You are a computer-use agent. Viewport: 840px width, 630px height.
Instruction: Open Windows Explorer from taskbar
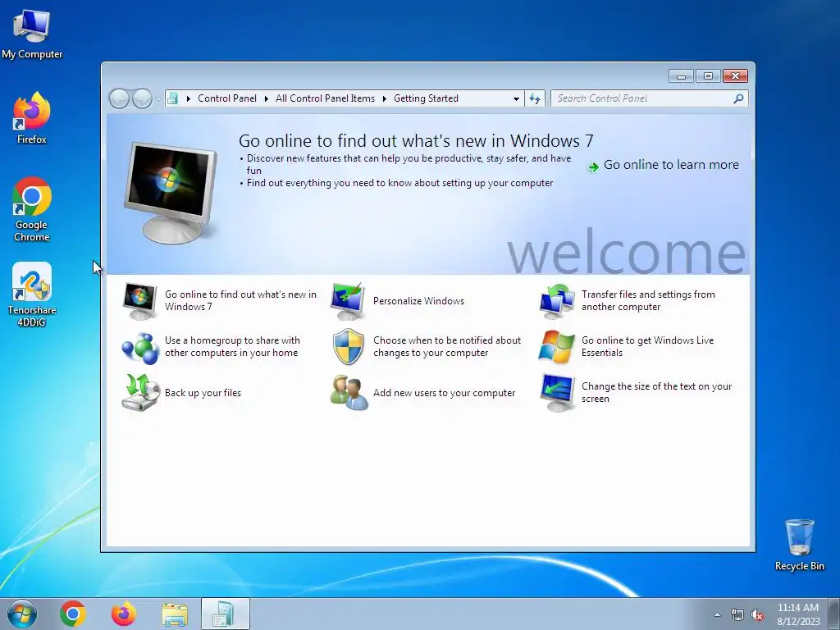tap(175, 614)
